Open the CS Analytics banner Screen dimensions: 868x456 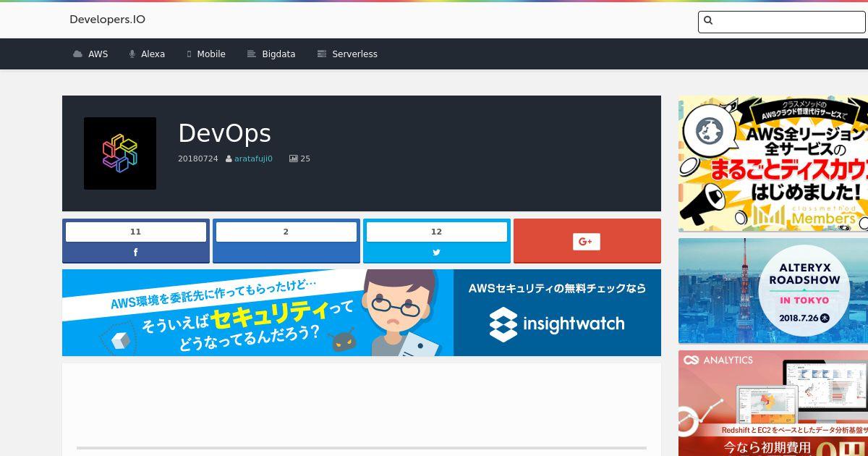tap(773, 403)
